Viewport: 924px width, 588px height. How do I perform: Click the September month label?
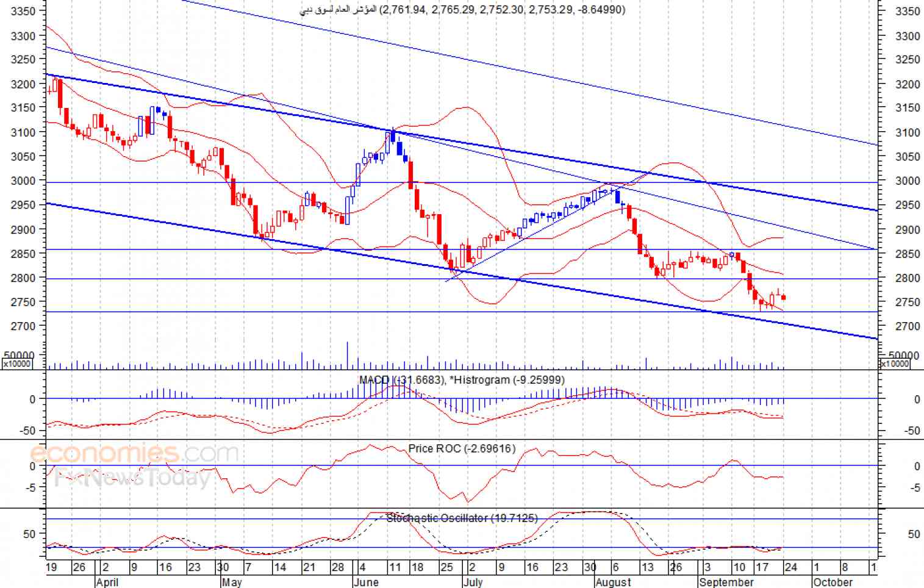tap(726, 582)
